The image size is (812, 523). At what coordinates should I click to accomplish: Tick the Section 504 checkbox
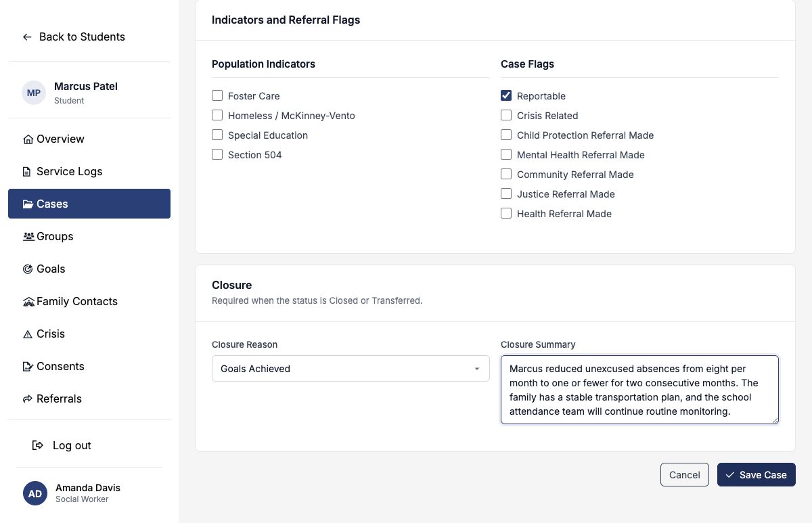(x=217, y=154)
